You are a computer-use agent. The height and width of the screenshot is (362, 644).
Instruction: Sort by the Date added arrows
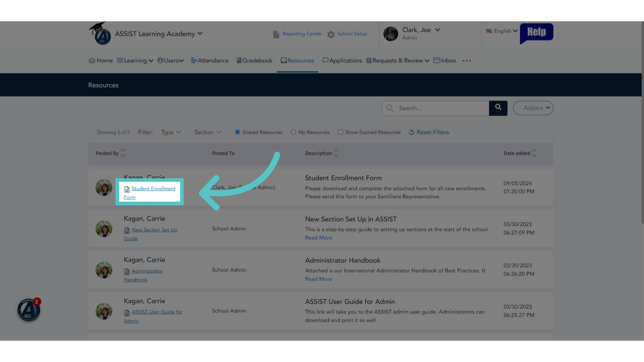click(535, 153)
